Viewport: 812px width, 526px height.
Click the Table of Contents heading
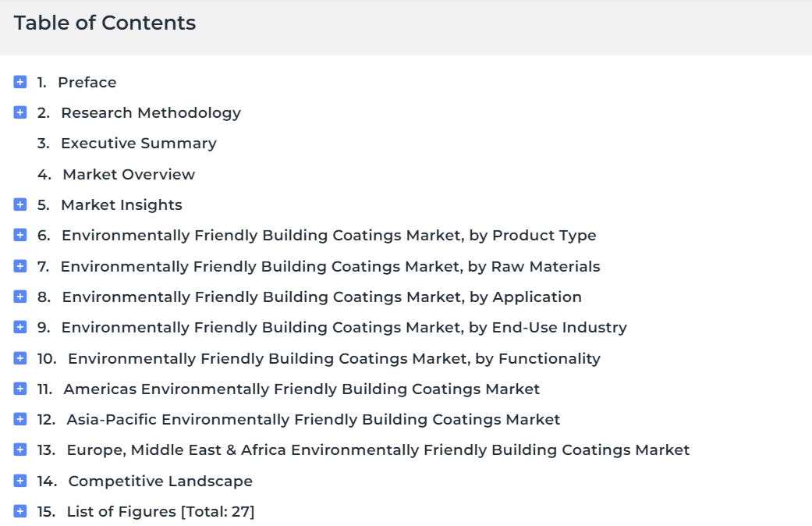pos(105,23)
